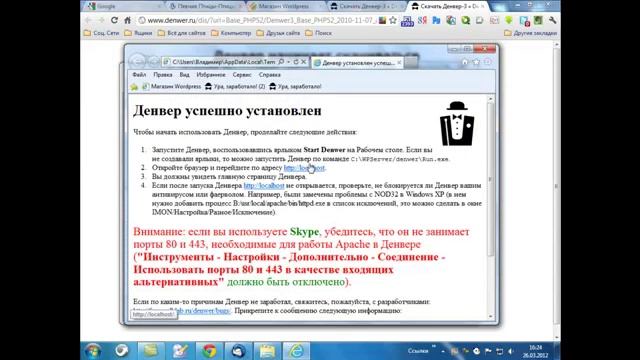Open the Компьютер bookmarks folder
The image size is (640, 360).
point(231,33)
